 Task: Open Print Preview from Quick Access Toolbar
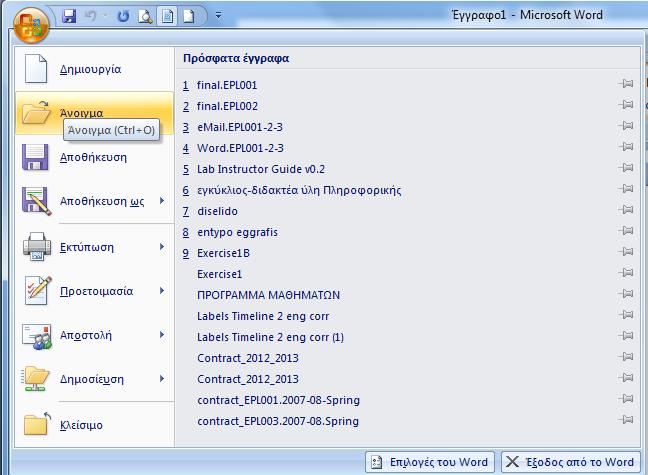point(145,17)
